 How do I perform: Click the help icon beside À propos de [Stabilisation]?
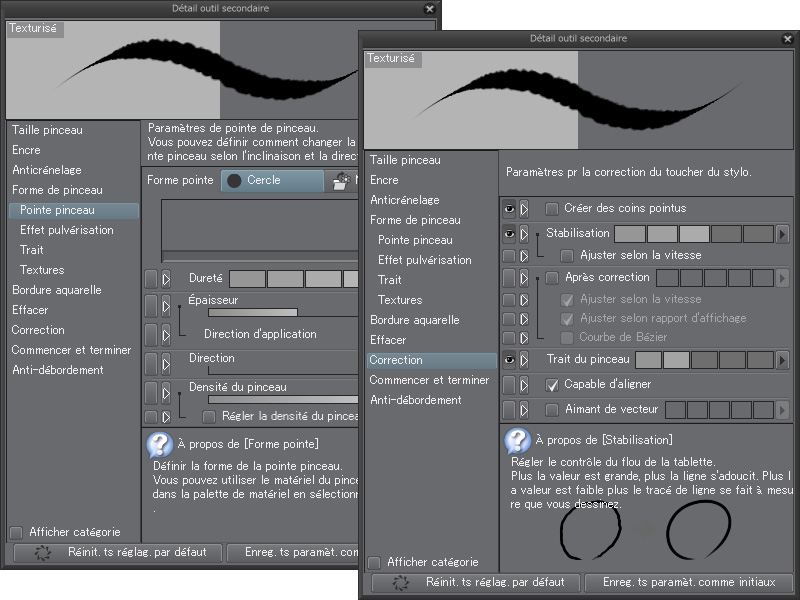click(518, 440)
